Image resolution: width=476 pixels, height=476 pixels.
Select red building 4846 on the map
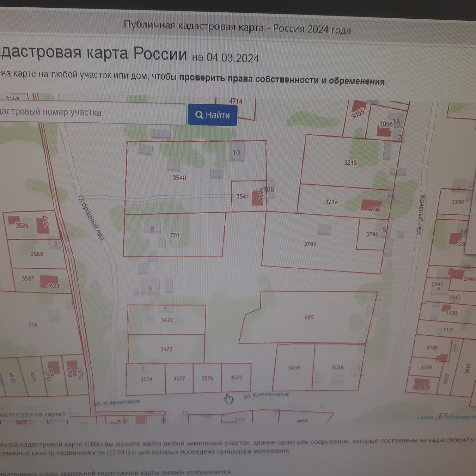pos(370,205)
